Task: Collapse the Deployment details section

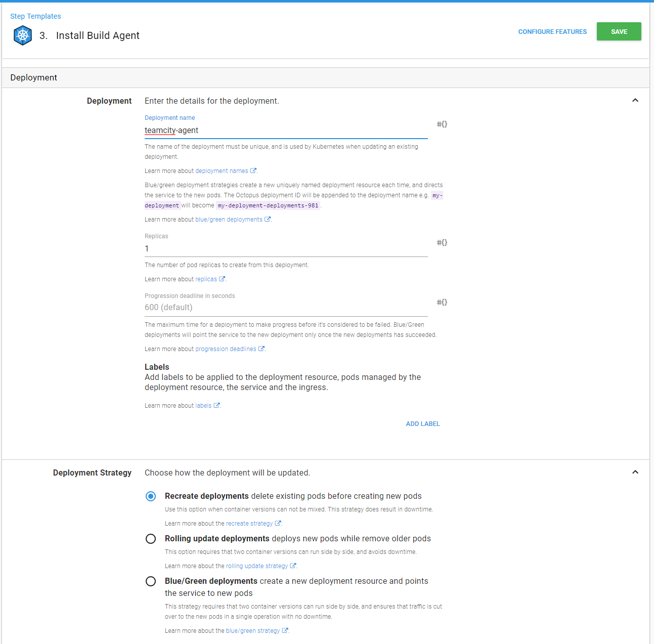Action: pyautogui.click(x=635, y=101)
